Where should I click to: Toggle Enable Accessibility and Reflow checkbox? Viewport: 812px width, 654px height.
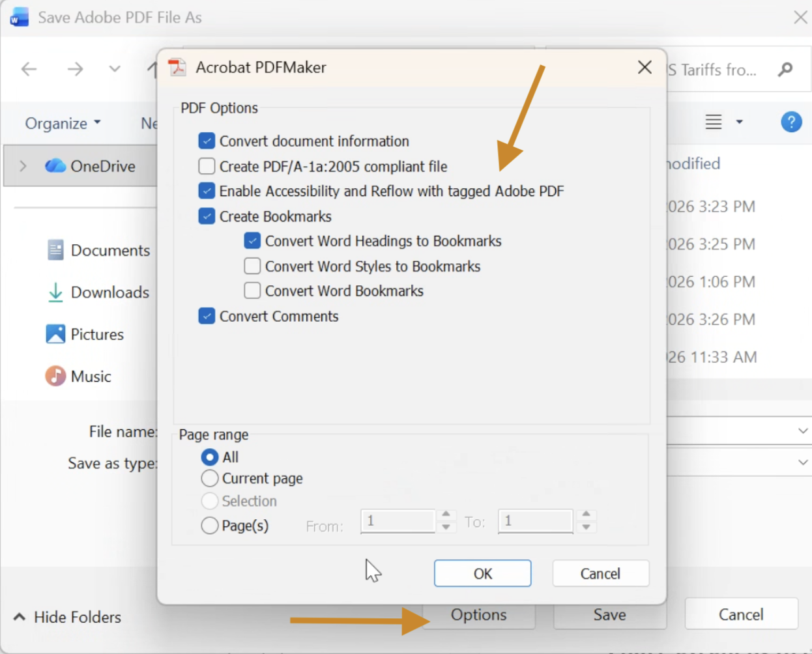pyautogui.click(x=207, y=191)
